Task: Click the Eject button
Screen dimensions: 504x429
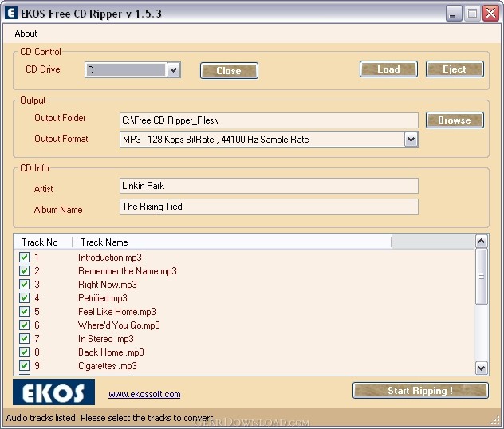Action: coord(455,69)
